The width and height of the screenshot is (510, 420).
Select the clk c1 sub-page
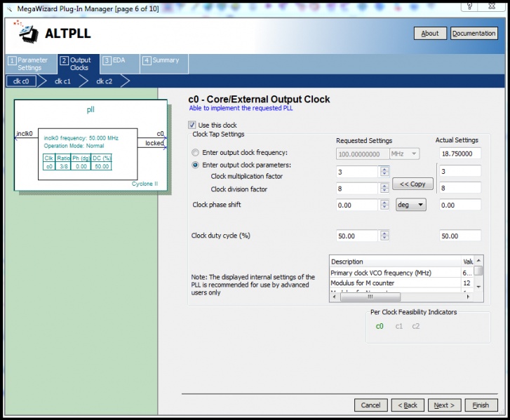click(62, 81)
